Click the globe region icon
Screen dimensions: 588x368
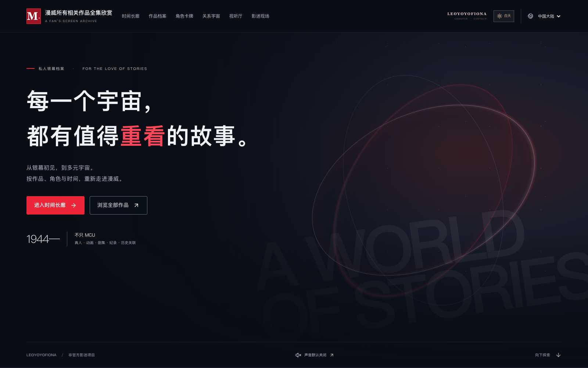(x=530, y=16)
